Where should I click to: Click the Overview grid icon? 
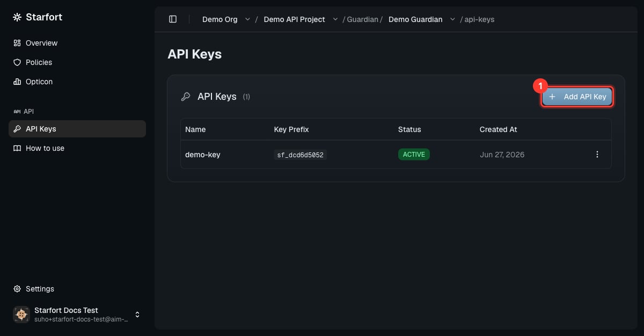point(17,43)
